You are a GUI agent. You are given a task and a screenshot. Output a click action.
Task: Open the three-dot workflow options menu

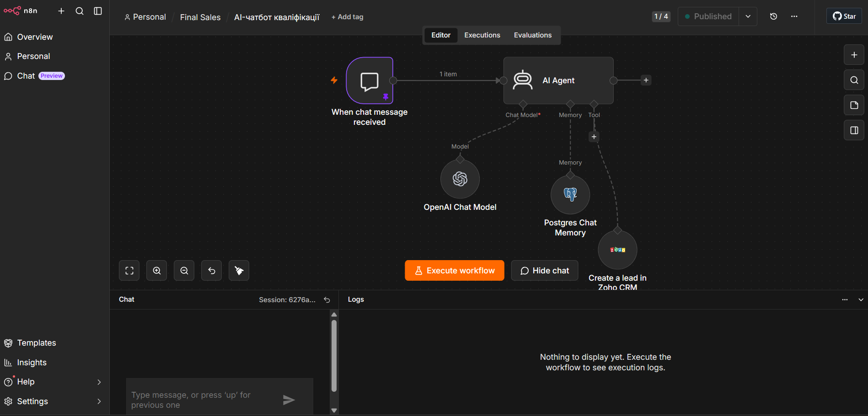click(794, 16)
